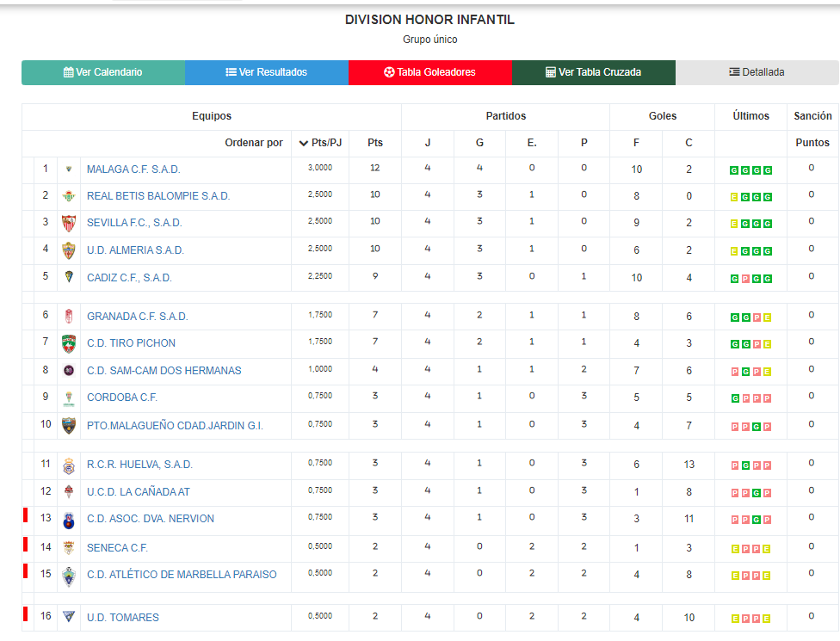Click the Últimos column header

tap(750, 116)
